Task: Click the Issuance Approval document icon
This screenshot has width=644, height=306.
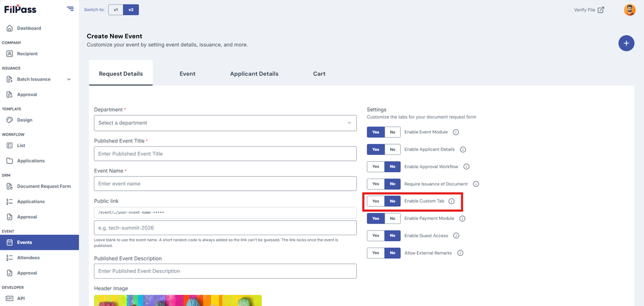Action: pos(10,94)
